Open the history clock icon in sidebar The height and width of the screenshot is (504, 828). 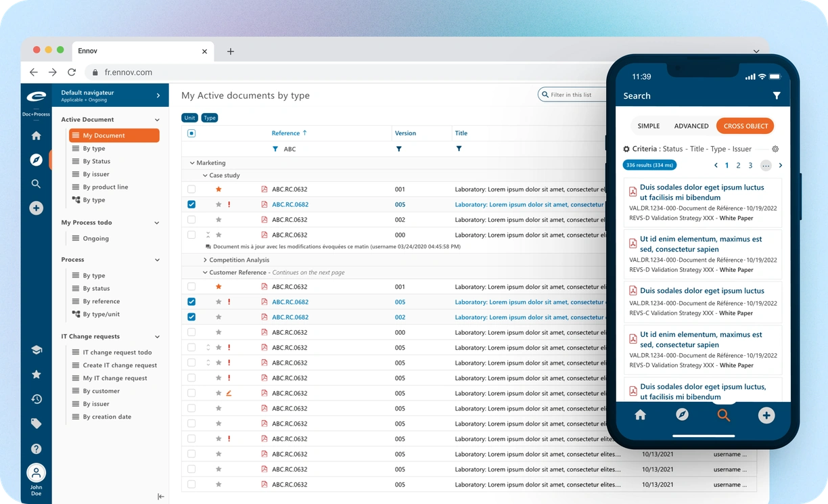tap(37, 399)
